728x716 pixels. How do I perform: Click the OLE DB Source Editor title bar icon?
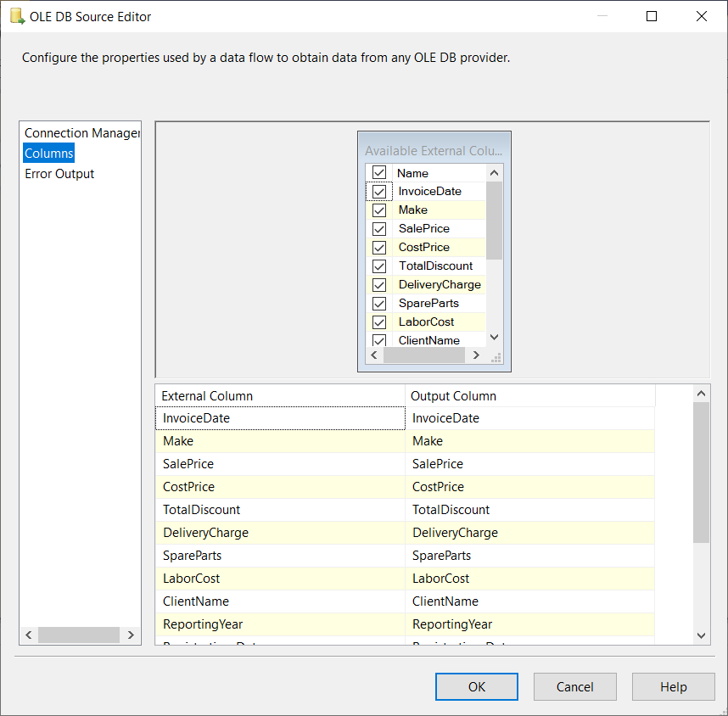click(x=15, y=15)
